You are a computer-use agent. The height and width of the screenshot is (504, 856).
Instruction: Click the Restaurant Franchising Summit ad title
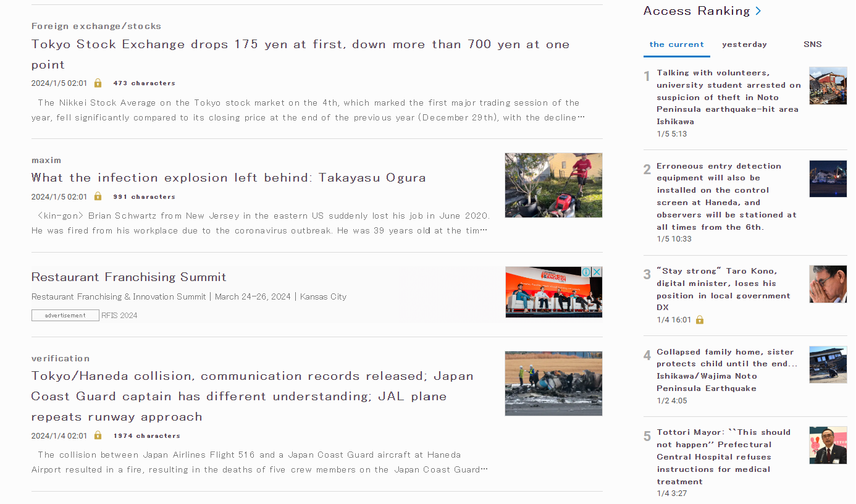tap(128, 277)
